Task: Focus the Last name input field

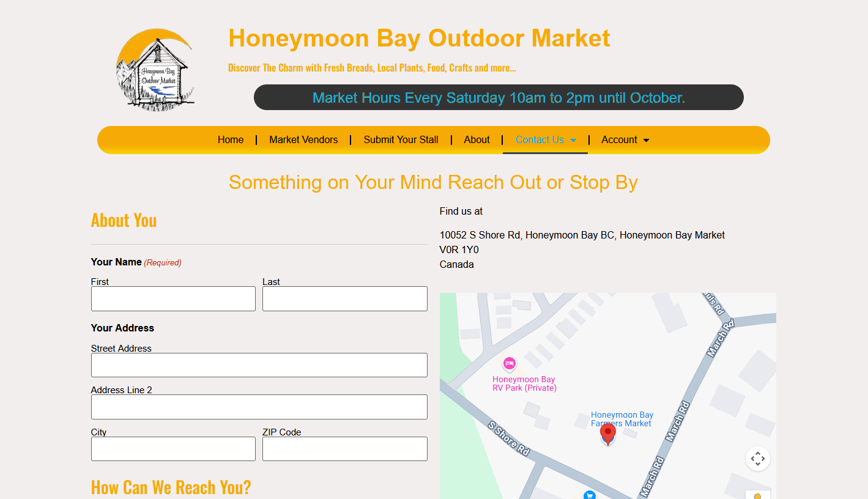Action: (345, 298)
